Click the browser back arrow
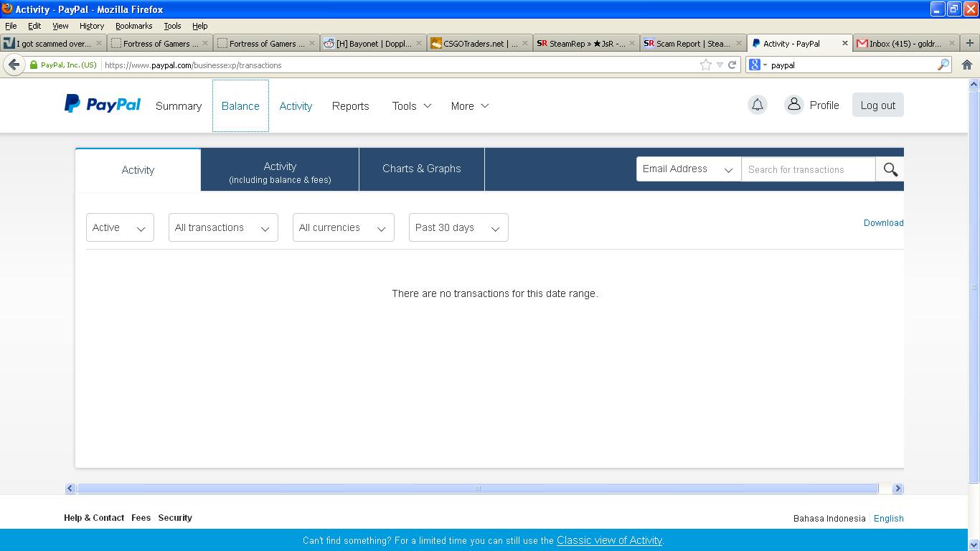The width and height of the screenshot is (980, 551). pos(14,65)
